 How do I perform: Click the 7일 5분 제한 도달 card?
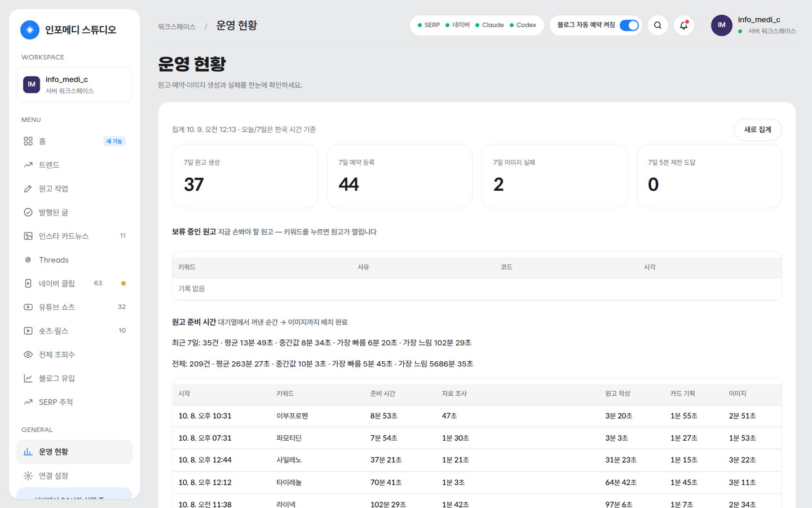click(709, 176)
